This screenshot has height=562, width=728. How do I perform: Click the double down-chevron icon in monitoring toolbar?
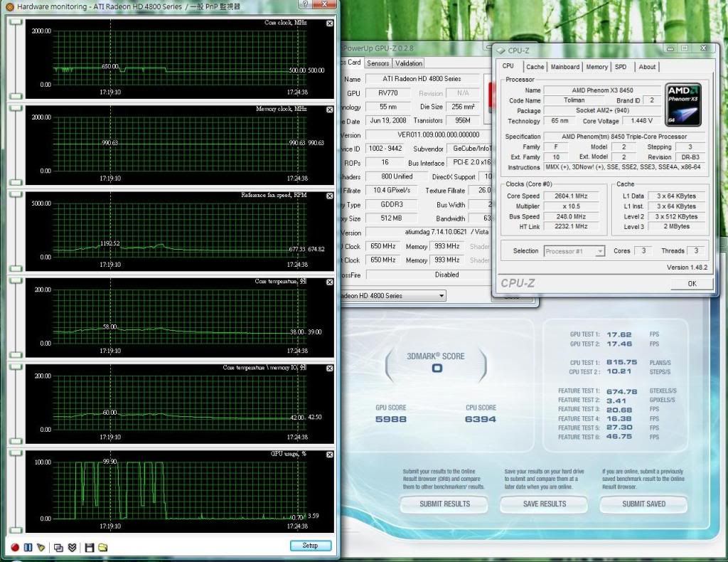72,548
